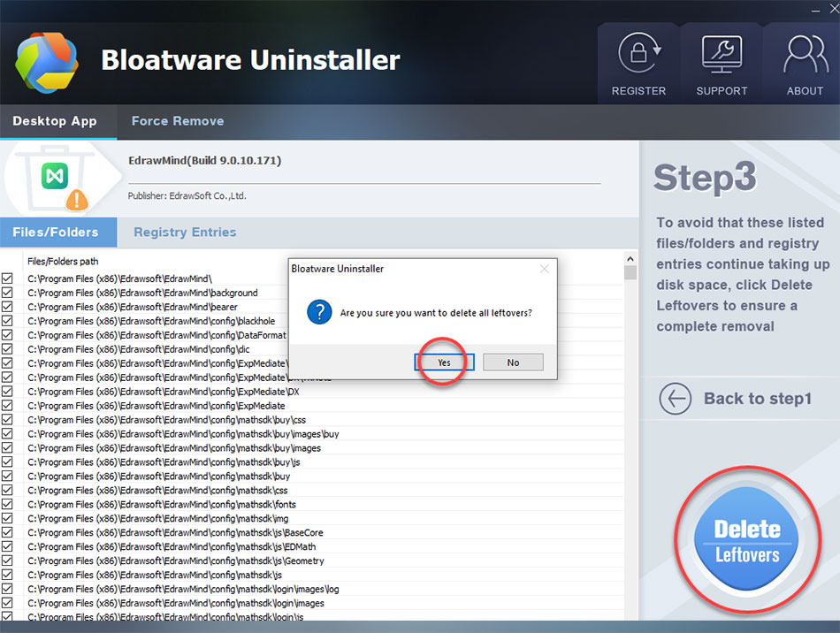Uncheck the config\DataFormat checkbox
840x633 pixels.
pyautogui.click(x=7, y=335)
